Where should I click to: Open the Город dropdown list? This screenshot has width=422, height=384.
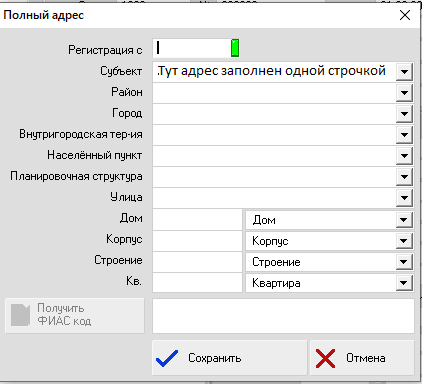(x=404, y=113)
